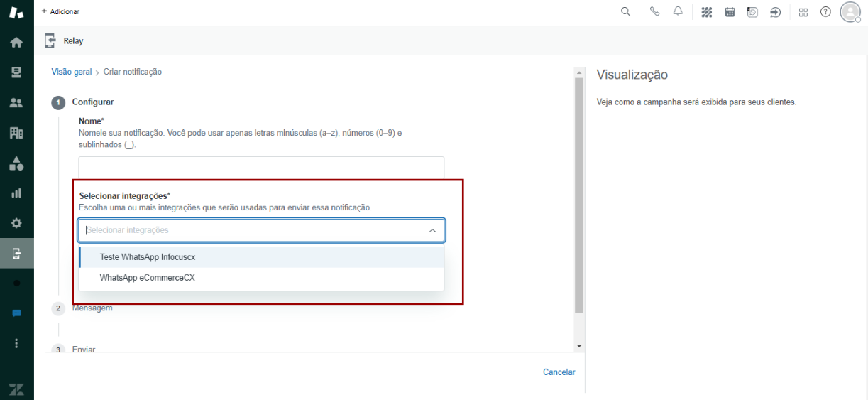Open the companies building icon in sidebar
868x400 pixels.
pos(16,133)
